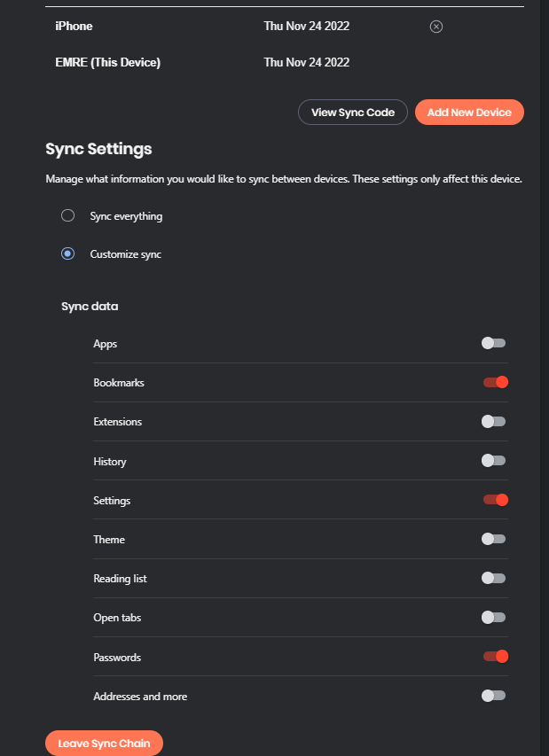Click EMRE (This Device) entry
The image size is (549, 756).
(108, 62)
